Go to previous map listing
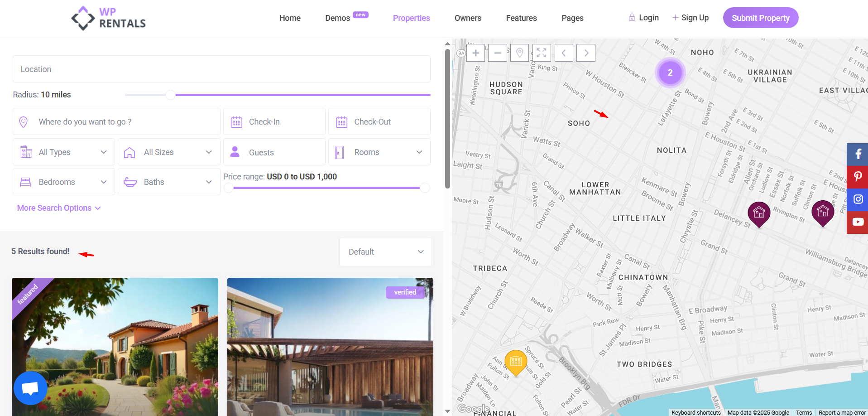The image size is (868, 416). point(564,53)
